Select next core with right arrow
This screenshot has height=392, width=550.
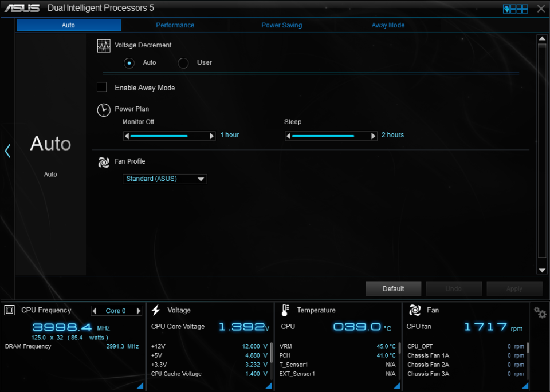(138, 311)
